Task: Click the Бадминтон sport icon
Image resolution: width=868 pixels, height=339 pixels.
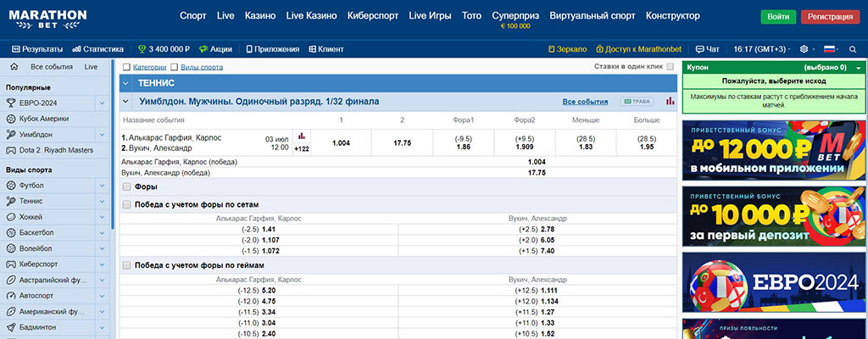Action: pos(10,327)
